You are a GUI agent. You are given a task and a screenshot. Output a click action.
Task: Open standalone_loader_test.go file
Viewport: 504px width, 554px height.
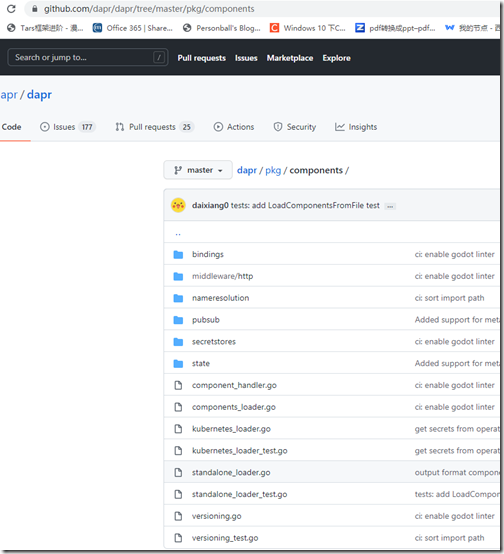pyautogui.click(x=240, y=494)
